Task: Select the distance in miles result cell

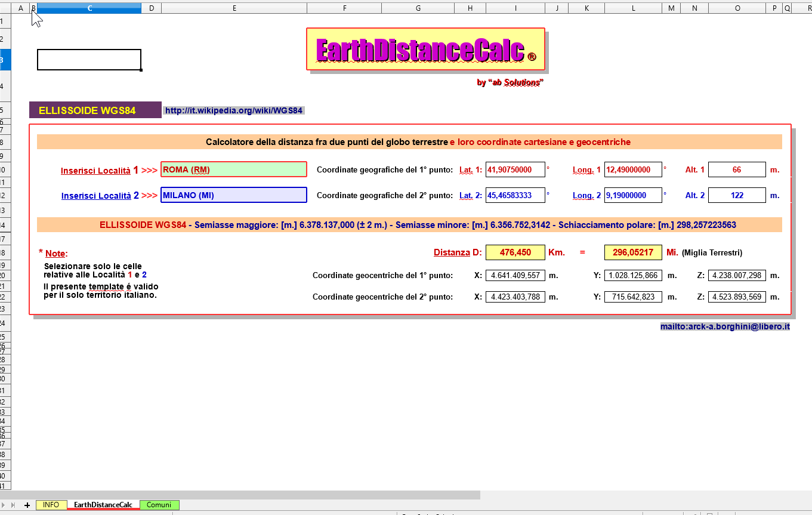Action: point(632,252)
